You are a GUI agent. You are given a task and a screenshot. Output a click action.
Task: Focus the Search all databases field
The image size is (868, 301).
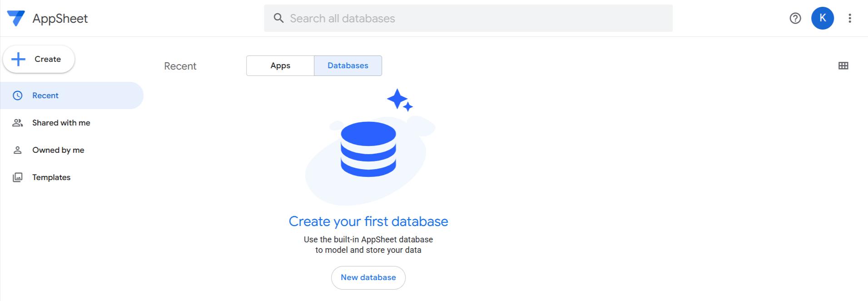coord(468,18)
